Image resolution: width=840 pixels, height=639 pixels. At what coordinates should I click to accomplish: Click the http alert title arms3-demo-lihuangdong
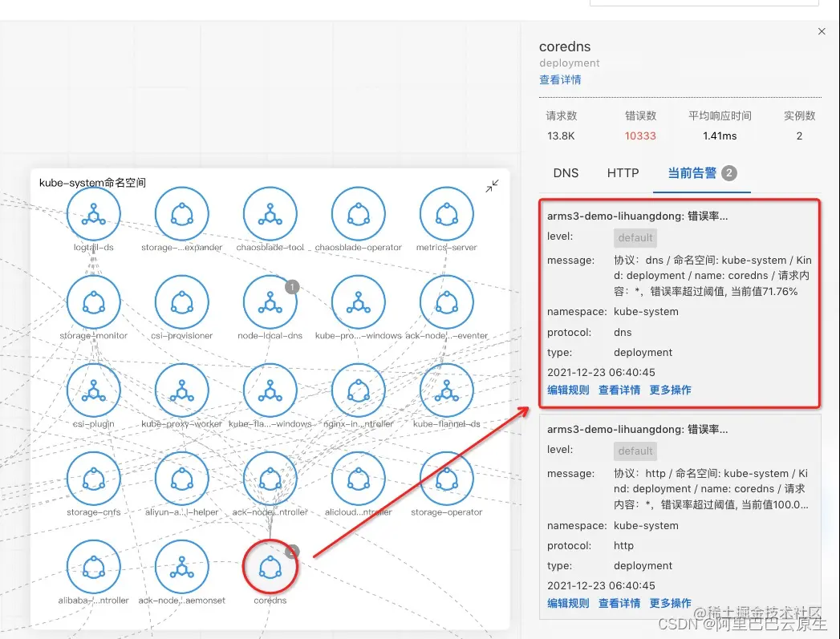pyautogui.click(x=638, y=429)
